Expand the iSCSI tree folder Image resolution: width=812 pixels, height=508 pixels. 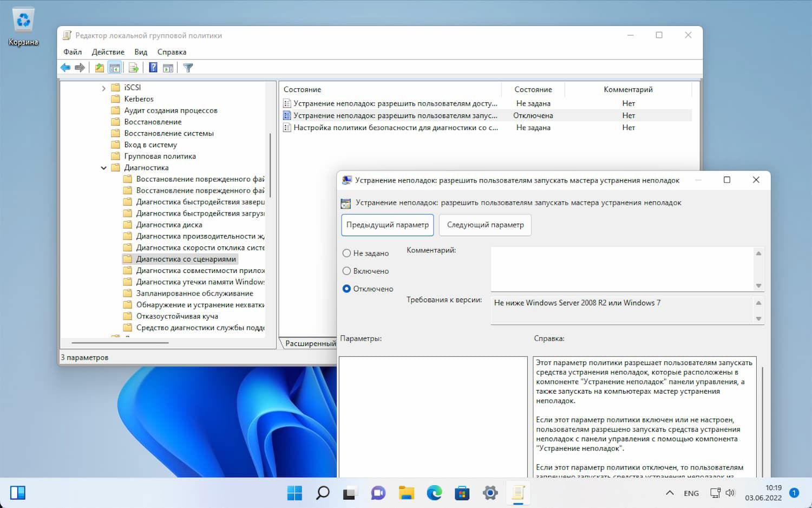[x=103, y=88]
